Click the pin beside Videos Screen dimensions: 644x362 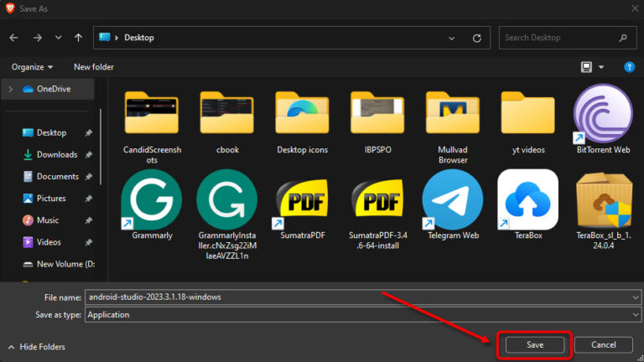88,242
